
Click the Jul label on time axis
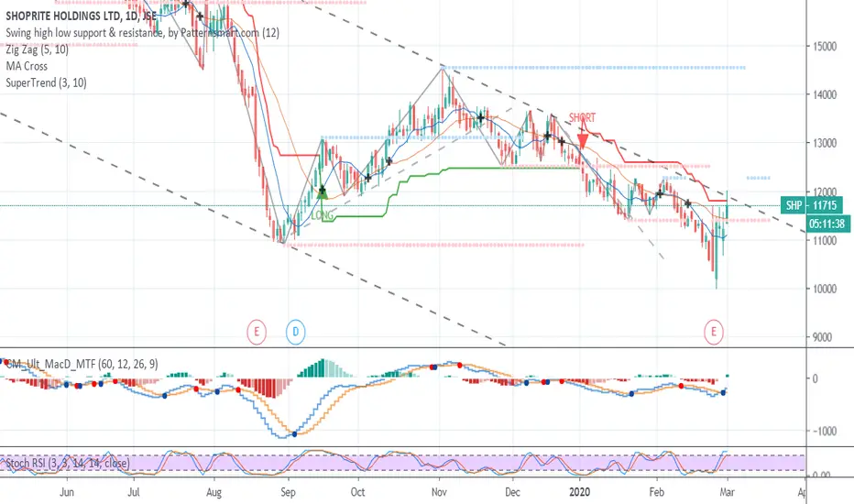click(x=134, y=492)
